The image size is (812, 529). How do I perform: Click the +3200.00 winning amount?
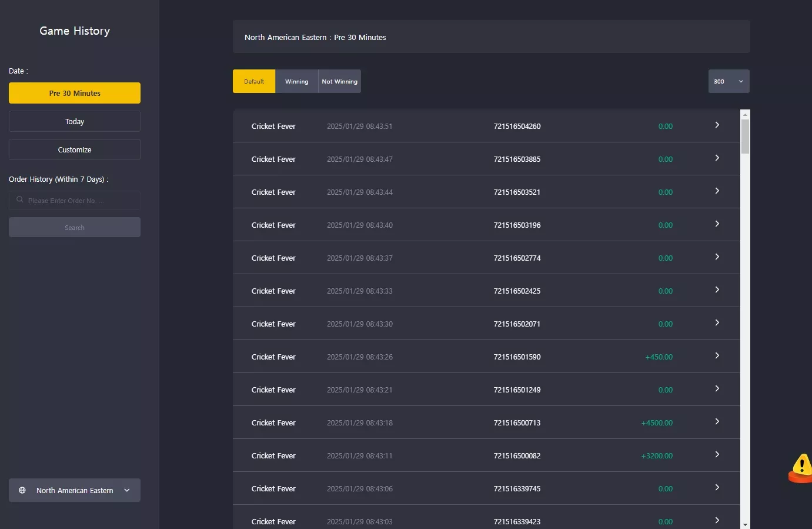[657, 455]
